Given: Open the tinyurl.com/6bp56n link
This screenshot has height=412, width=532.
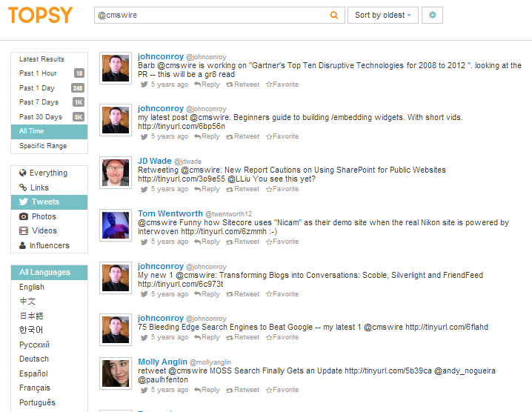Looking at the screenshot, I should tap(181, 126).
